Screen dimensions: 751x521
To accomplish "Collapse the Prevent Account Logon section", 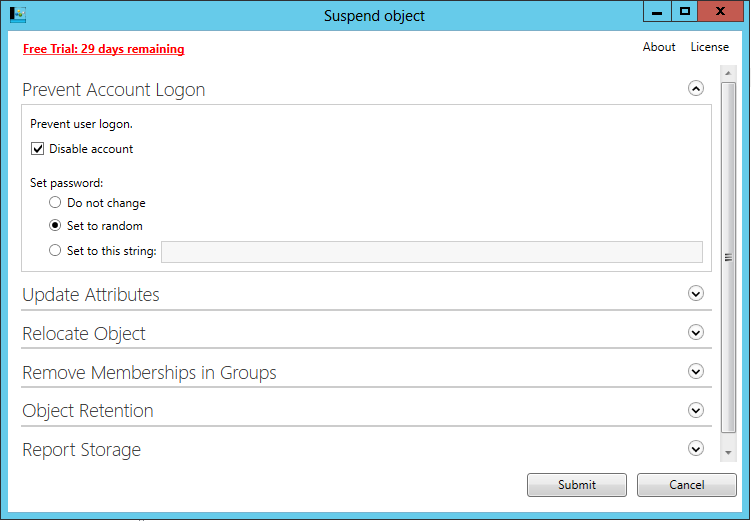I will tap(695, 88).
